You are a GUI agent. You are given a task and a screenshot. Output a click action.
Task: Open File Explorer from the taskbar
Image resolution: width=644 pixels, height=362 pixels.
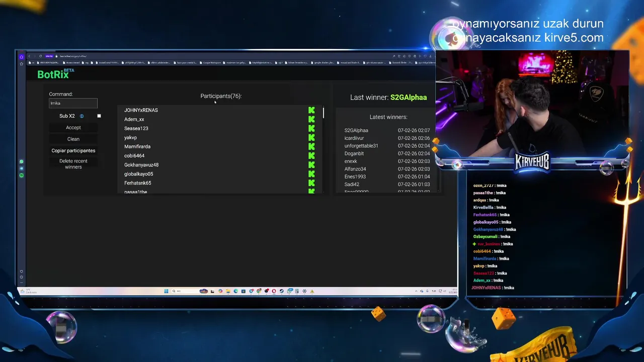(x=228, y=291)
